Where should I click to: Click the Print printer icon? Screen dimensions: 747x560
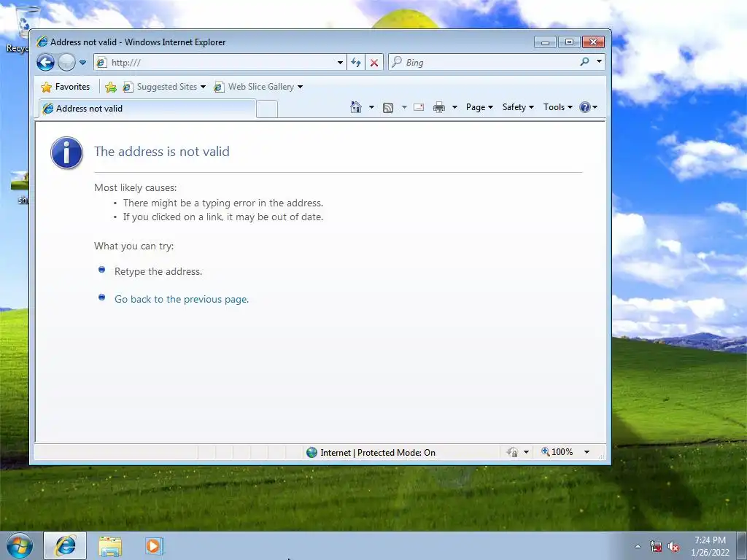pos(438,107)
